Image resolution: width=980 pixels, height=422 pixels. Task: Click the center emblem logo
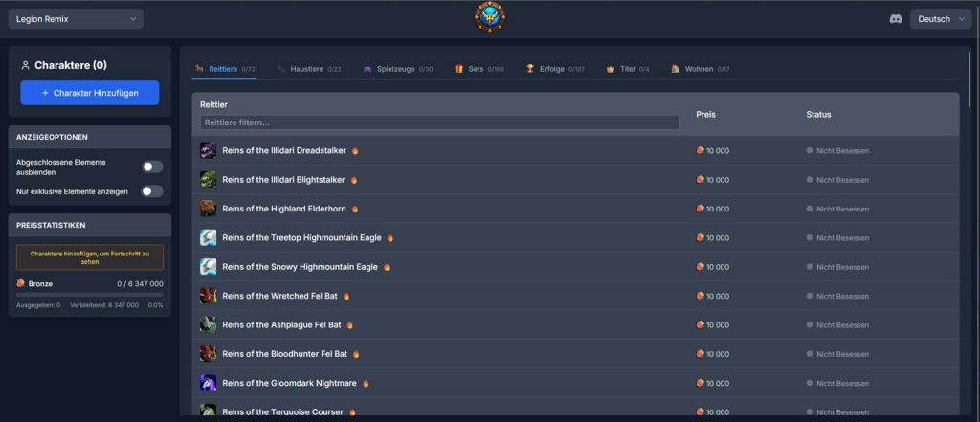[x=489, y=16]
